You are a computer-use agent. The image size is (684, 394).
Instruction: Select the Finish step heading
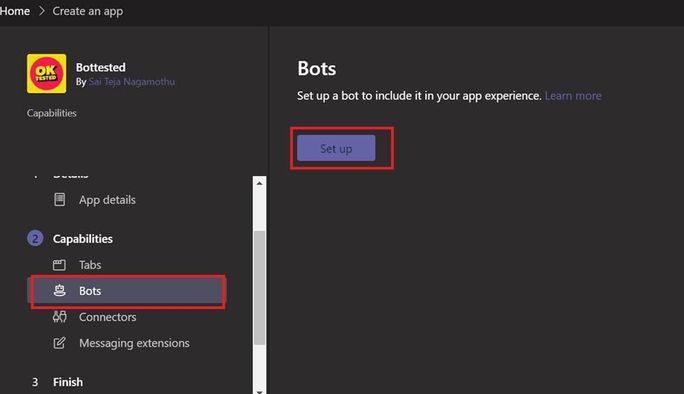click(x=68, y=382)
